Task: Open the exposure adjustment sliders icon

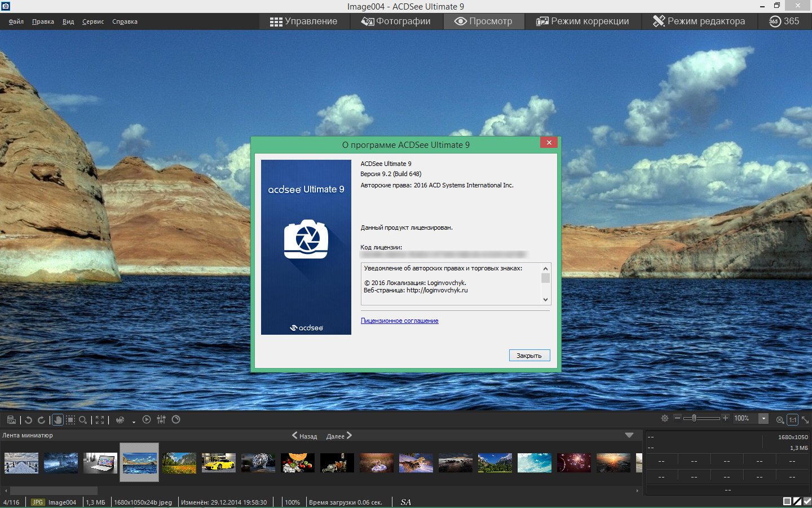Action: point(161,419)
